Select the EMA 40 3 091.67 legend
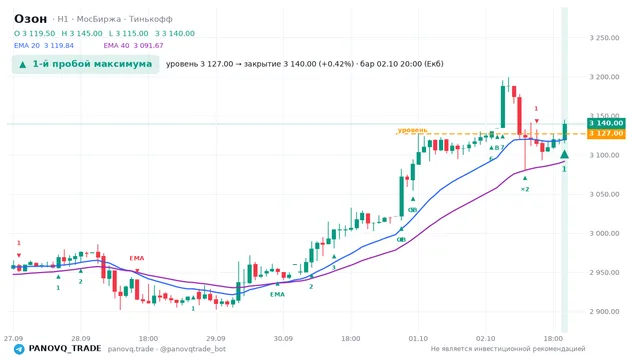This screenshot has width=640, height=360. 133,45
